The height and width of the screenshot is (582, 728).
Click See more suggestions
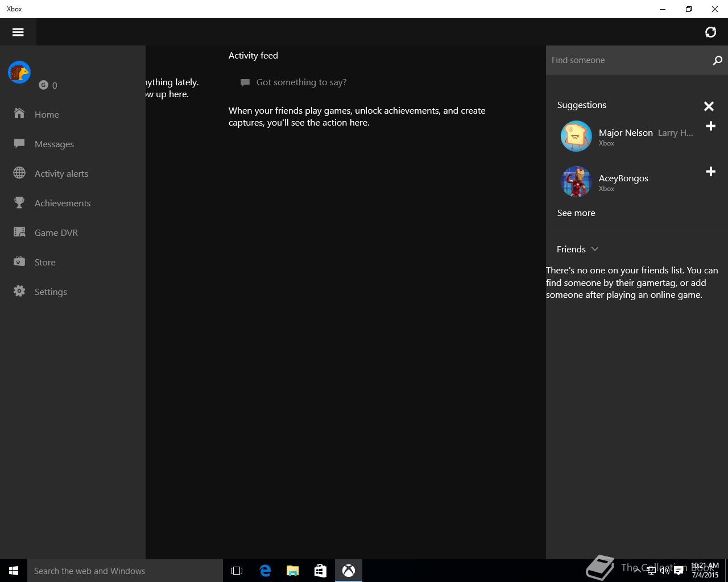pyautogui.click(x=576, y=213)
